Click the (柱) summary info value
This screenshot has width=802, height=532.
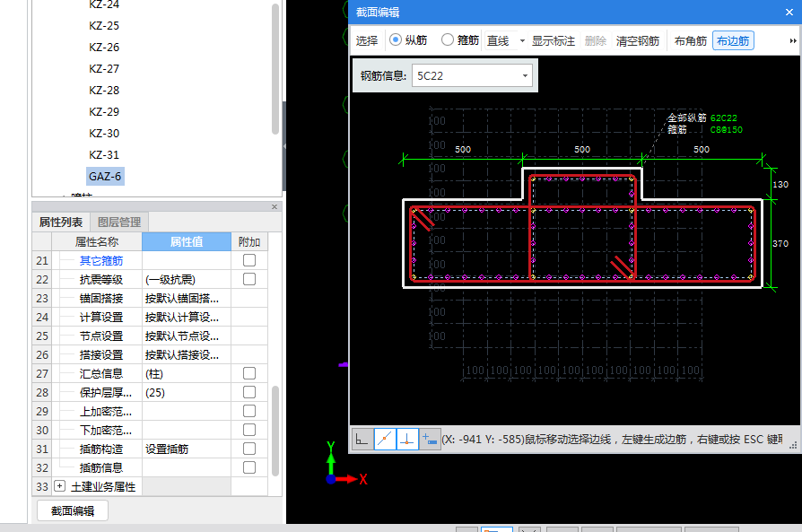click(x=187, y=374)
